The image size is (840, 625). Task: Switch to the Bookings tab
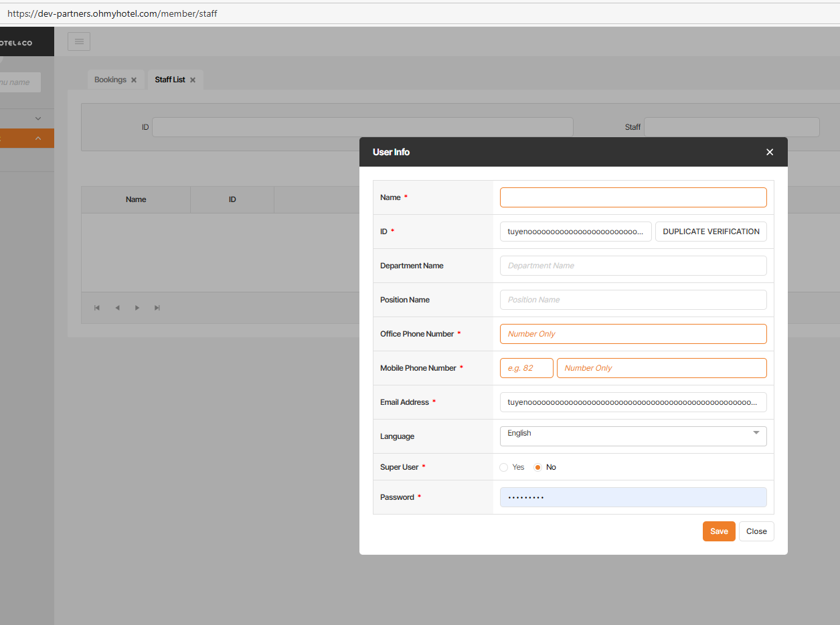pyautogui.click(x=110, y=80)
